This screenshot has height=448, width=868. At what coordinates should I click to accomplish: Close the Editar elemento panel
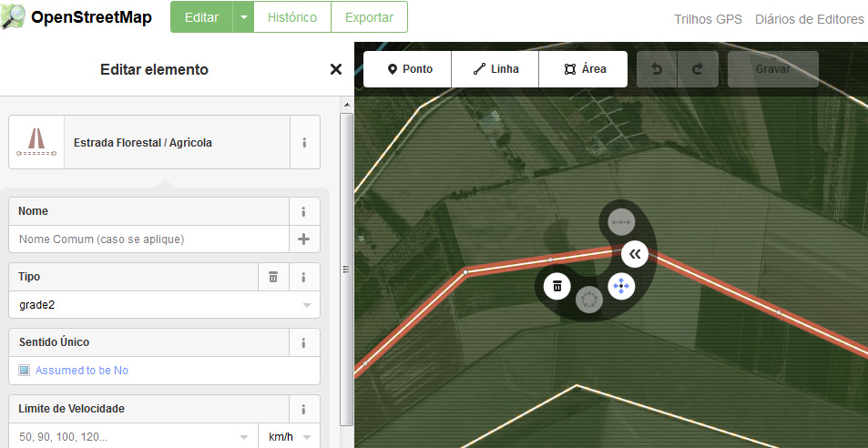coord(335,69)
